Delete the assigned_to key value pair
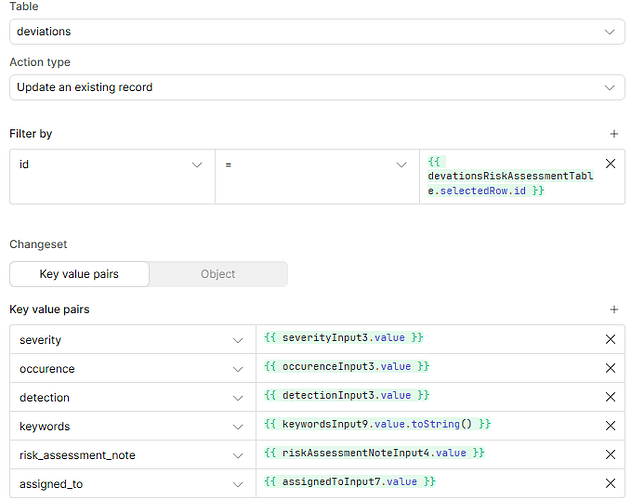The height and width of the screenshot is (500, 631). (x=610, y=483)
